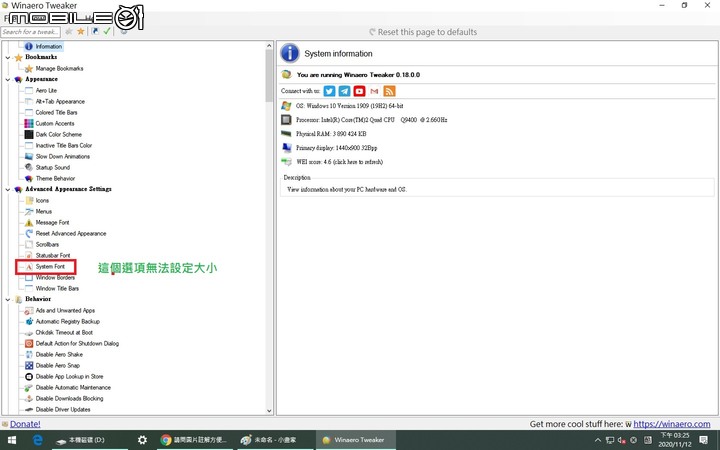Click the Disable App Lookup in Store icon
Viewport: 720px width, 450px height.
pyautogui.click(x=29, y=377)
